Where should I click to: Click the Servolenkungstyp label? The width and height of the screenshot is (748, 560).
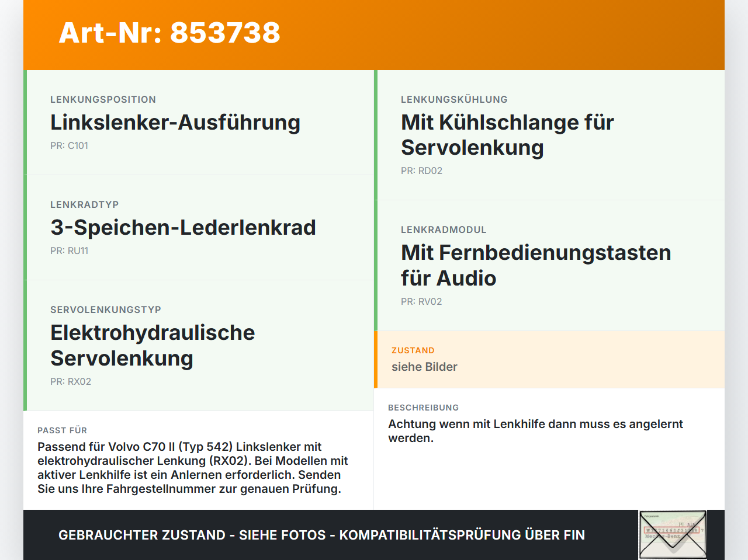pyautogui.click(x=106, y=309)
